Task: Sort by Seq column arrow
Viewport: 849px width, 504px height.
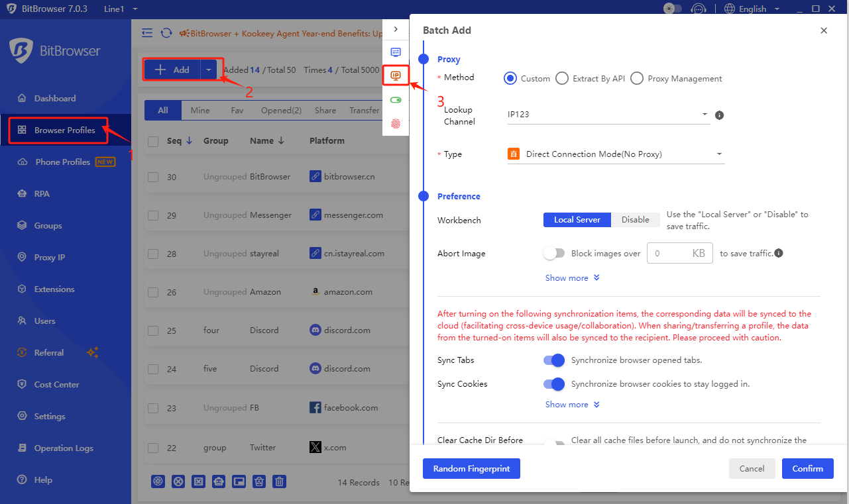Action: [x=189, y=140]
